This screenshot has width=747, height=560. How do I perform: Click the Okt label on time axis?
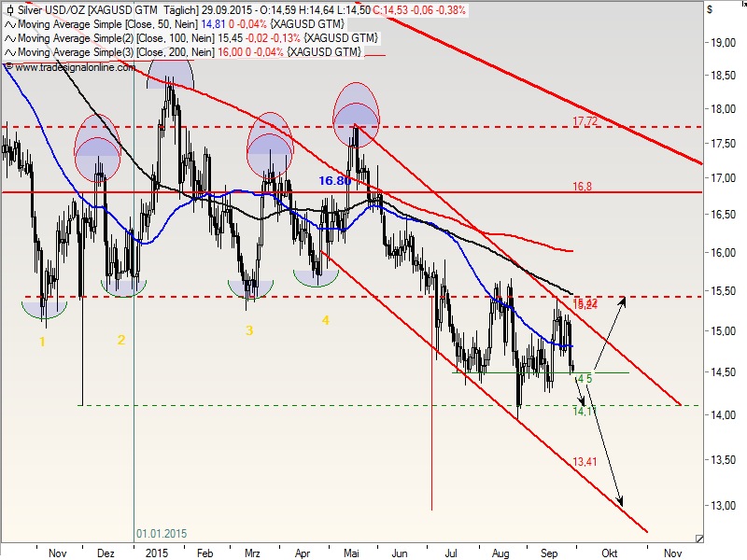[610, 553]
